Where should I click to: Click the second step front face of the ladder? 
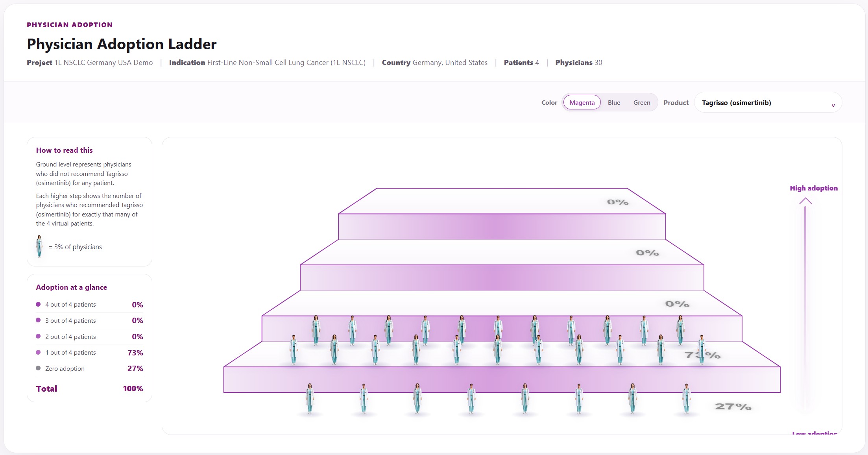(x=502, y=277)
